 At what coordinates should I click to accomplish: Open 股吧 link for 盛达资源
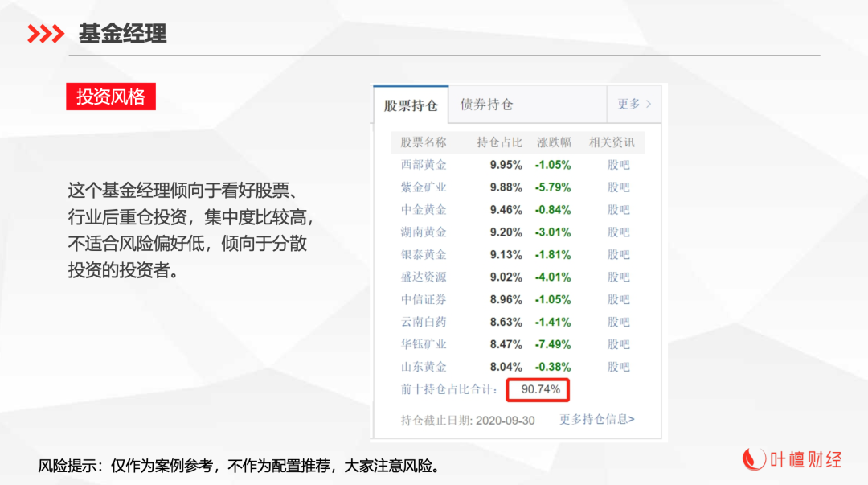coord(618,277)
